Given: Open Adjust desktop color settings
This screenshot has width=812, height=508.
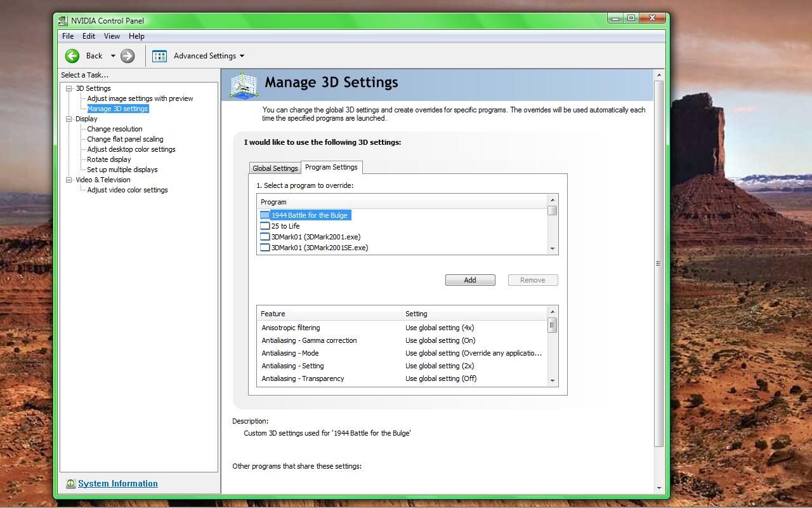Looking at the screenshot, I should [131, 149].
